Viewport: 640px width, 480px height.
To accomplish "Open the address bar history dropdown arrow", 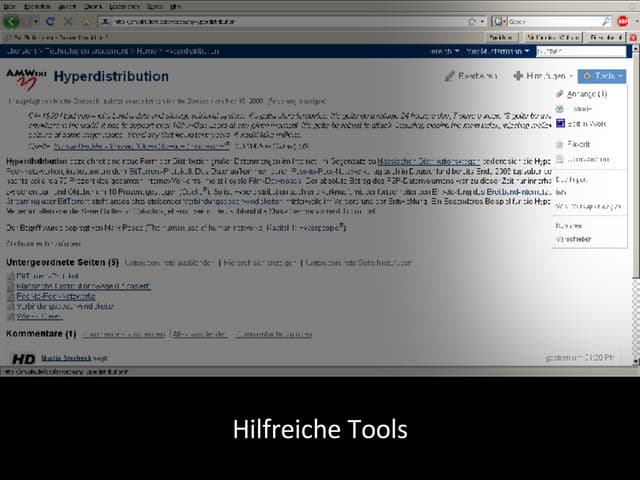I will [482, 21].
